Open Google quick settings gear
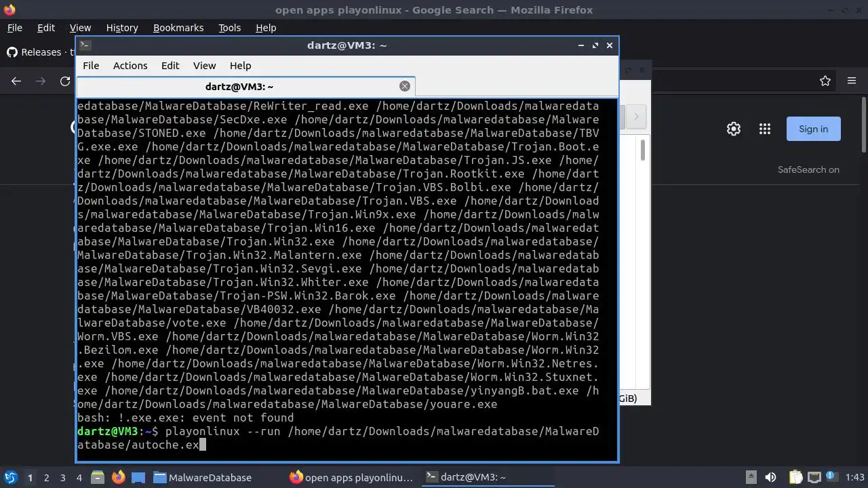868x488 pixels. pos(734,129)
